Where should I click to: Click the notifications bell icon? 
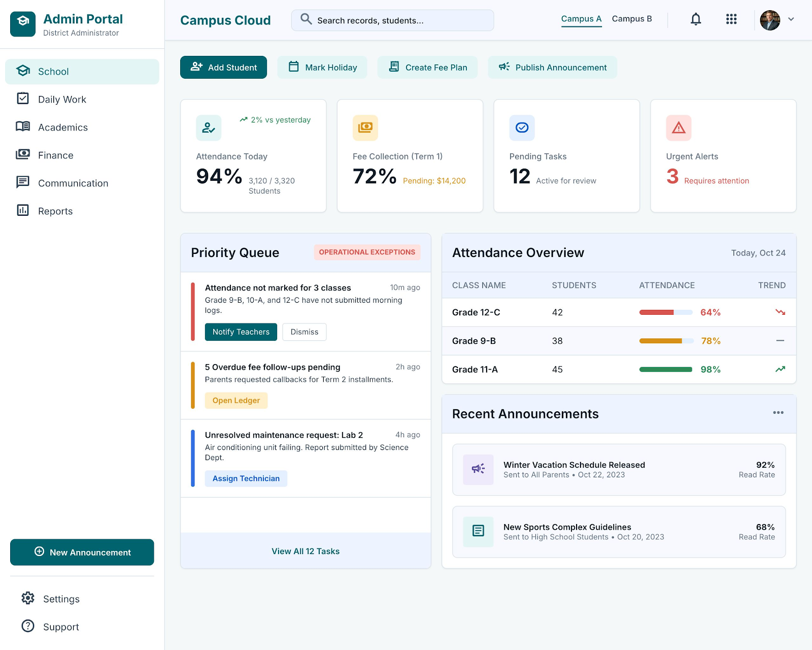pos(696,19)
